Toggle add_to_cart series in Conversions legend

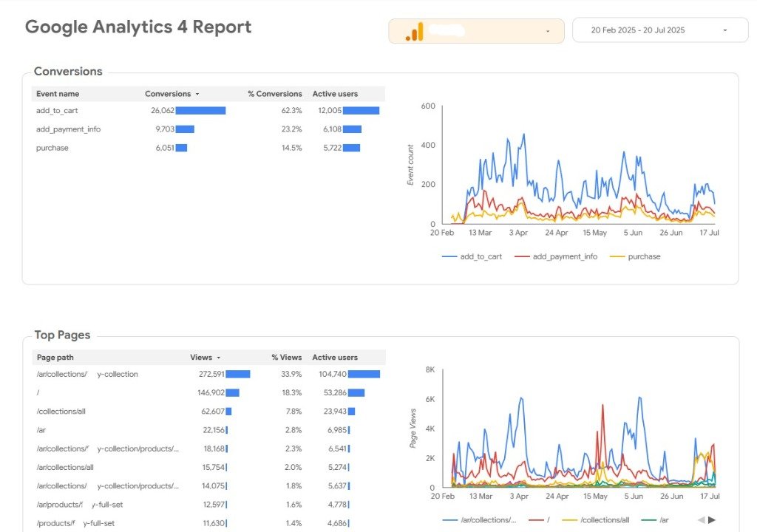[x=472, y=256]
